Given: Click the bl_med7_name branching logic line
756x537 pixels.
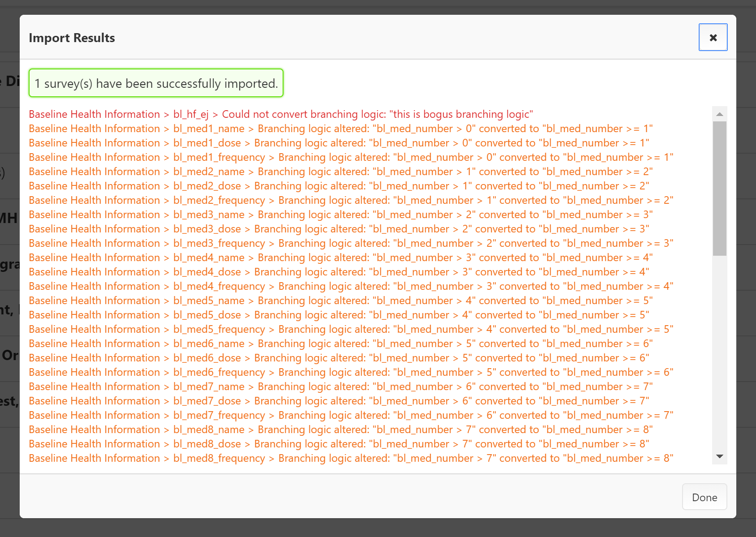Looking at the screenshot, I should coord(340,387).
